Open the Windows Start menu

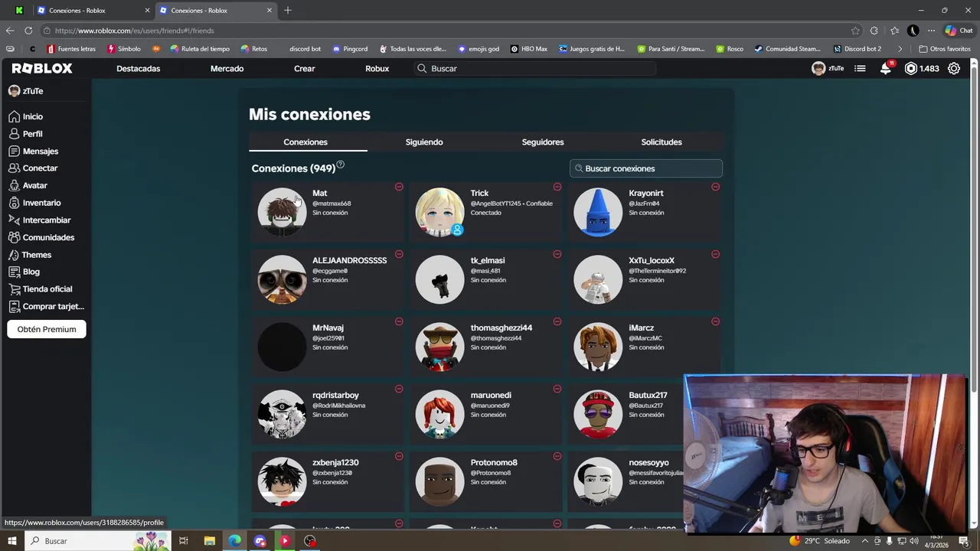point(11,541)
